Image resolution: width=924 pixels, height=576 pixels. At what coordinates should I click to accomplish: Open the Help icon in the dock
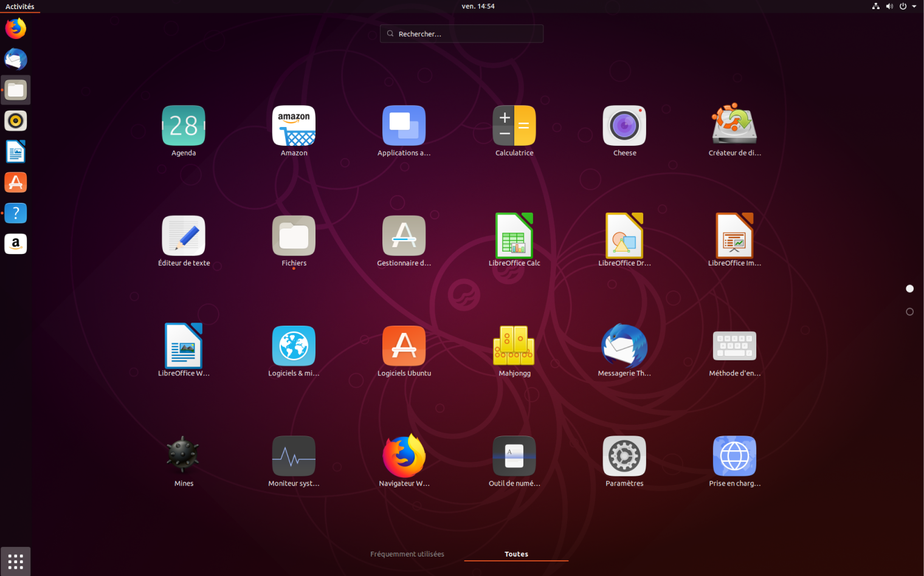tap(16, 213)
